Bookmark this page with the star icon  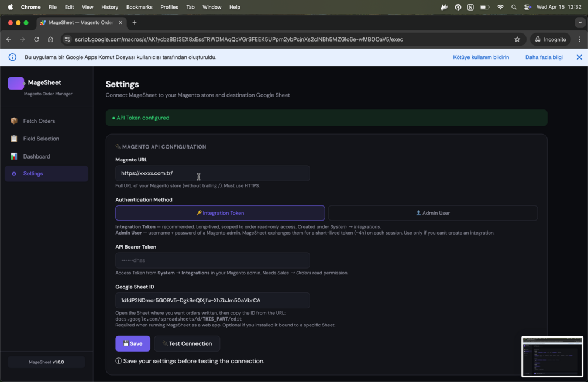click(517, 39)
